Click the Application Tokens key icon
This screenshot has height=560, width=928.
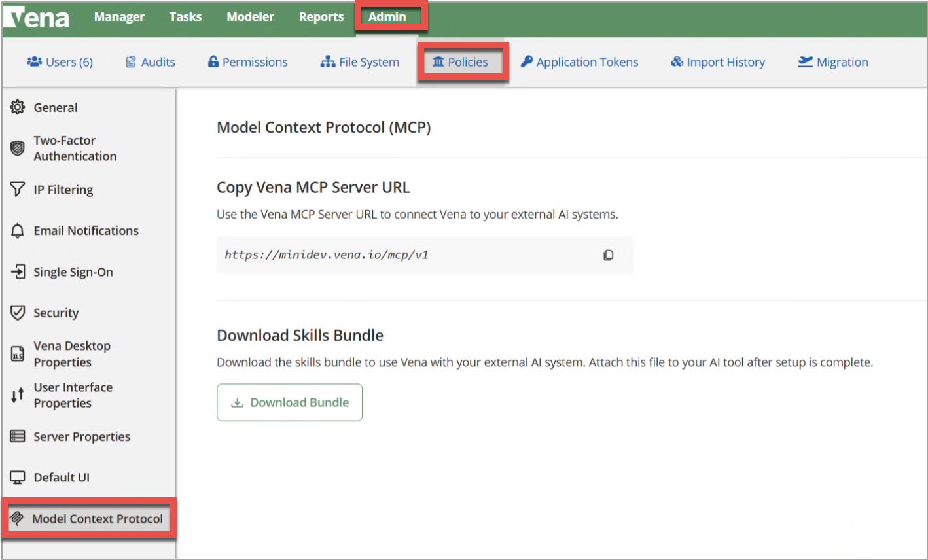click(527, 61)
